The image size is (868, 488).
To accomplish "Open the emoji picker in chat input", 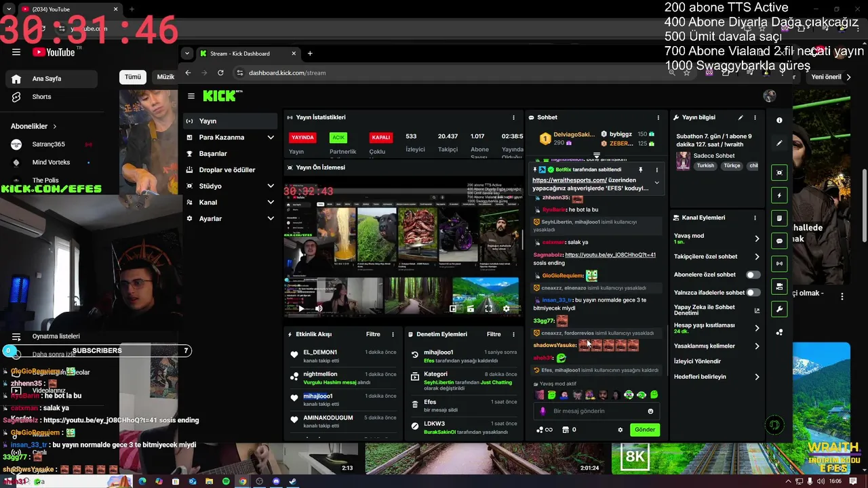I will coord(650,411).
